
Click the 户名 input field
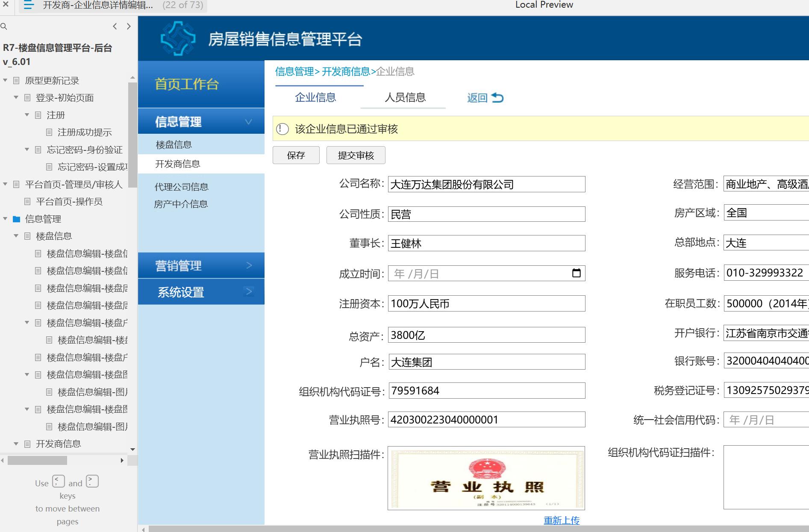(487, 362)
